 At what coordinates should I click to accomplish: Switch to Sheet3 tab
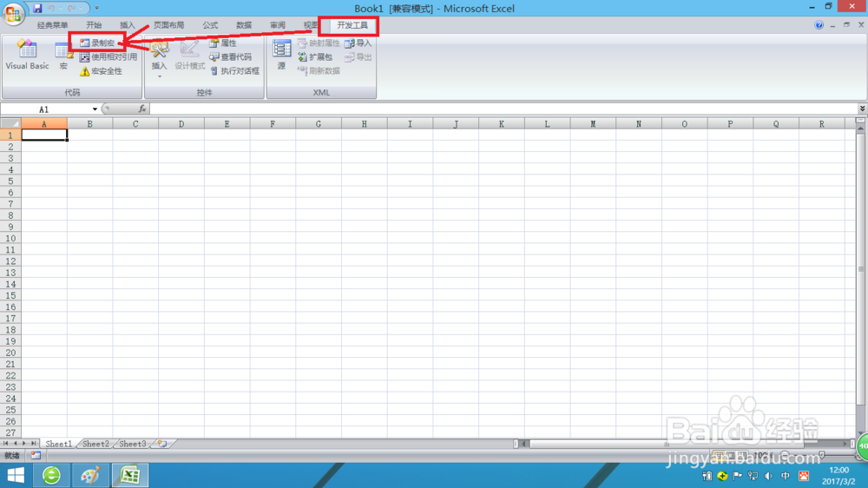[x=133, y=444]
